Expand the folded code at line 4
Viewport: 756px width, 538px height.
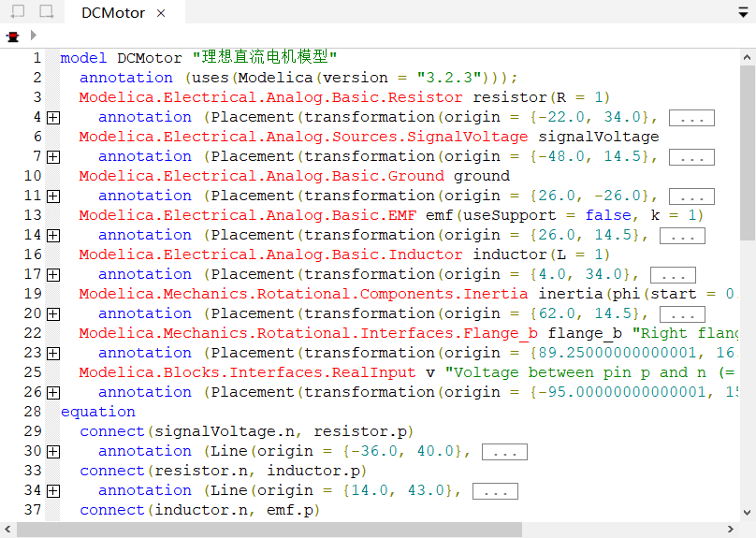point(53,118)
